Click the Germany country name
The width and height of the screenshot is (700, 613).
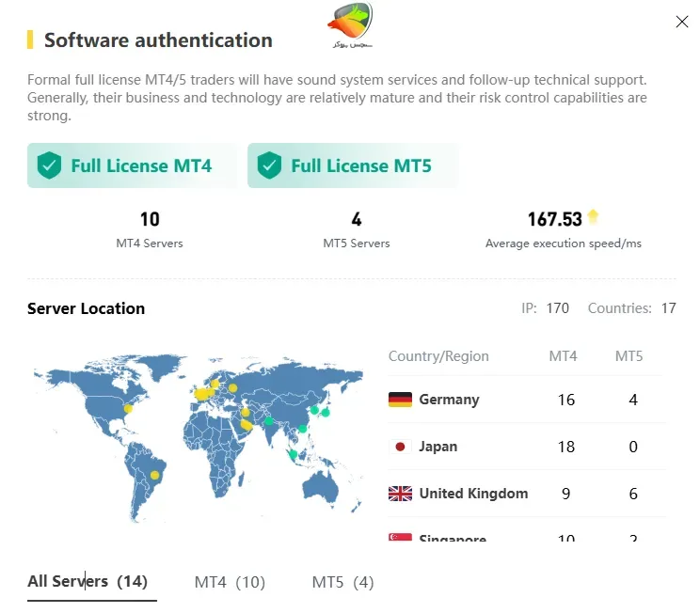pos(449,400)
